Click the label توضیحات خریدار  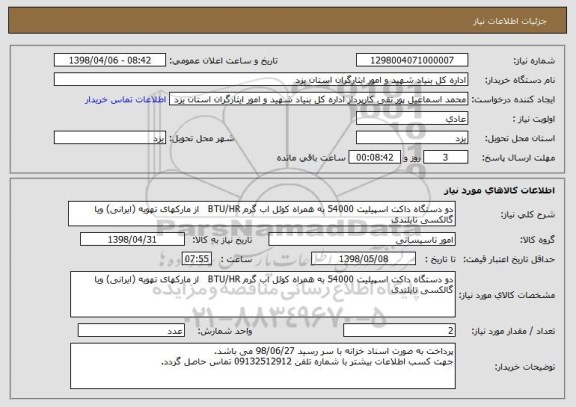(x=525, y=367)
